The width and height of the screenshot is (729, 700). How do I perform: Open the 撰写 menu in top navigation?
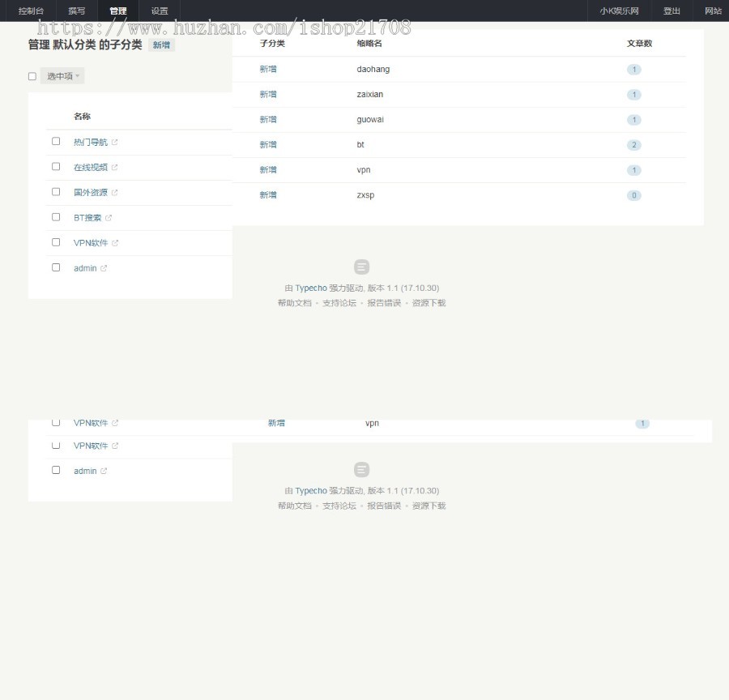pos(77,11)
